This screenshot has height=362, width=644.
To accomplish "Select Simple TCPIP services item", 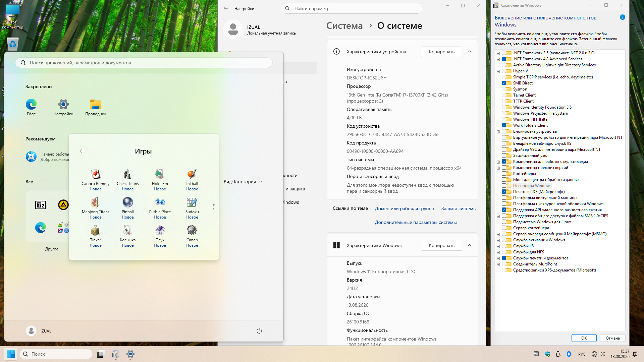I will point(553,77).
